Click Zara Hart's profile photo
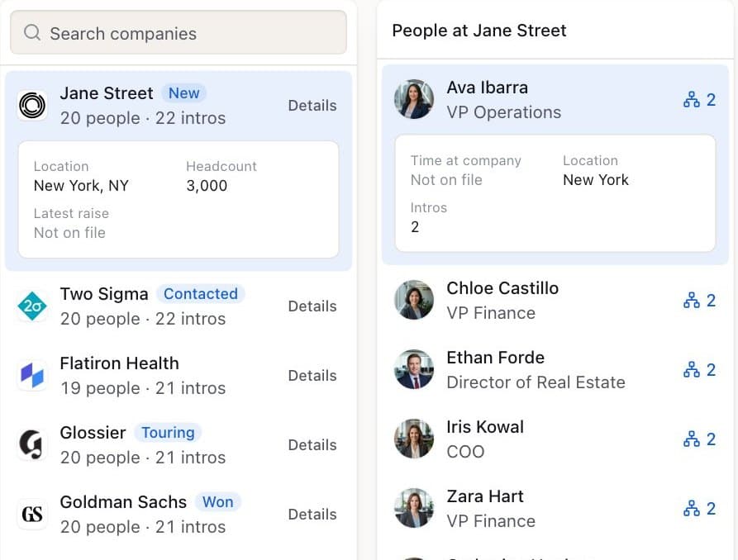Screen dimensions: 738x560 414,508
